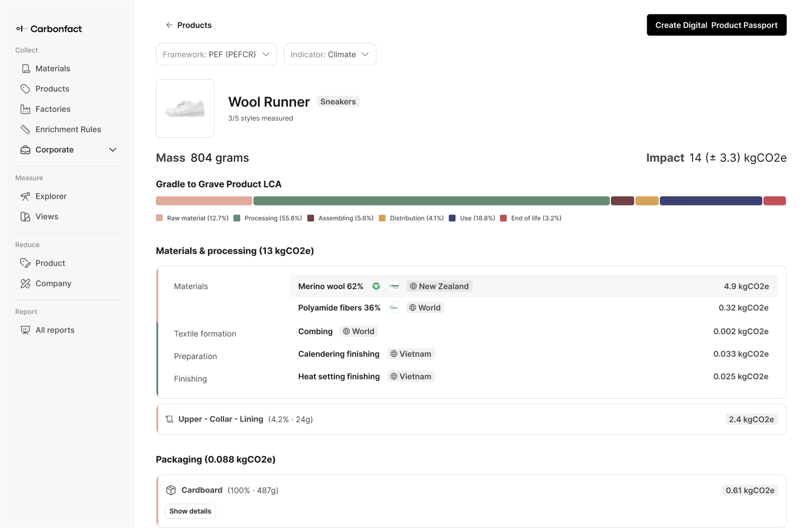
Task: Go back to the Products list link
Action: [x=194, y=25]
